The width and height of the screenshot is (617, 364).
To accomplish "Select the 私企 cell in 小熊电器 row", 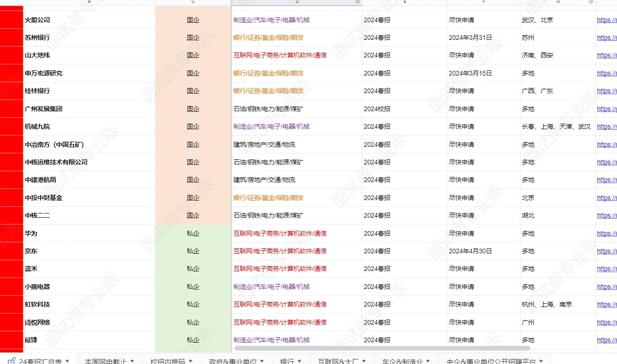I will click(193, 287).
